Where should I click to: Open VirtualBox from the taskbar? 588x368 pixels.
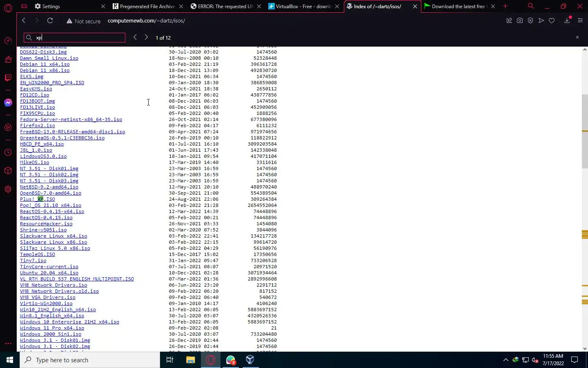pos(250,360)
